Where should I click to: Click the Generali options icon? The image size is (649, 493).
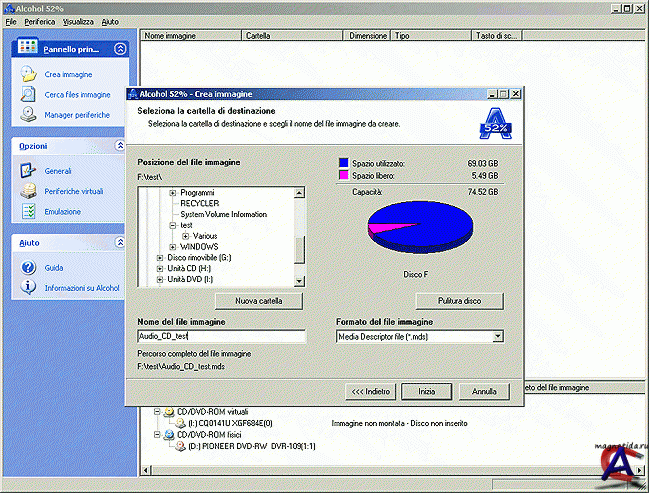(x=27, y=171)
